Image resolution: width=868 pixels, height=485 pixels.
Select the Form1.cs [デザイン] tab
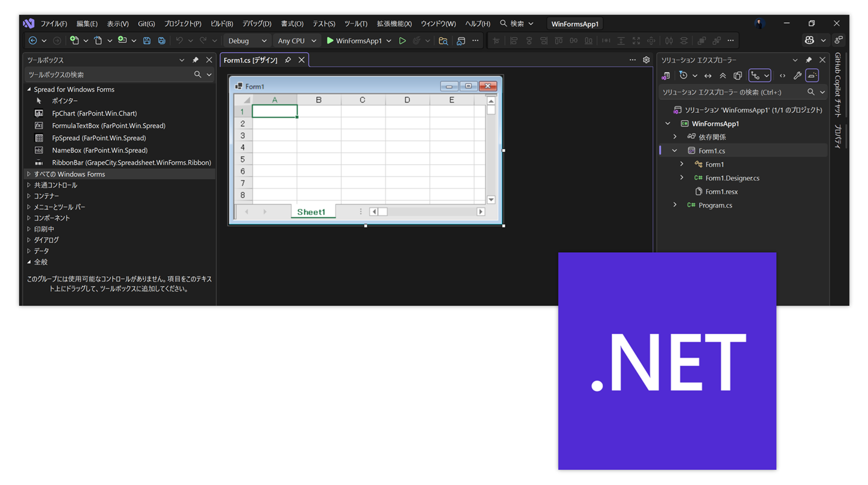[x=251, y=60]
